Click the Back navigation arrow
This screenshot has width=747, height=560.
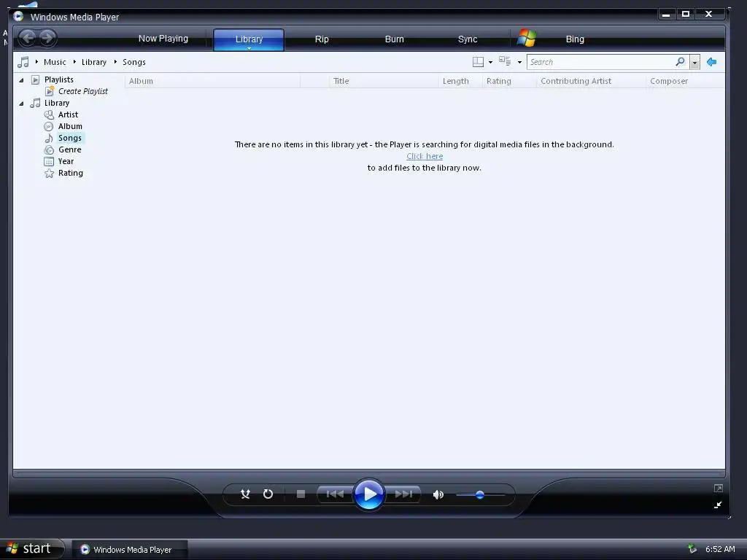[x=28, y=38]
